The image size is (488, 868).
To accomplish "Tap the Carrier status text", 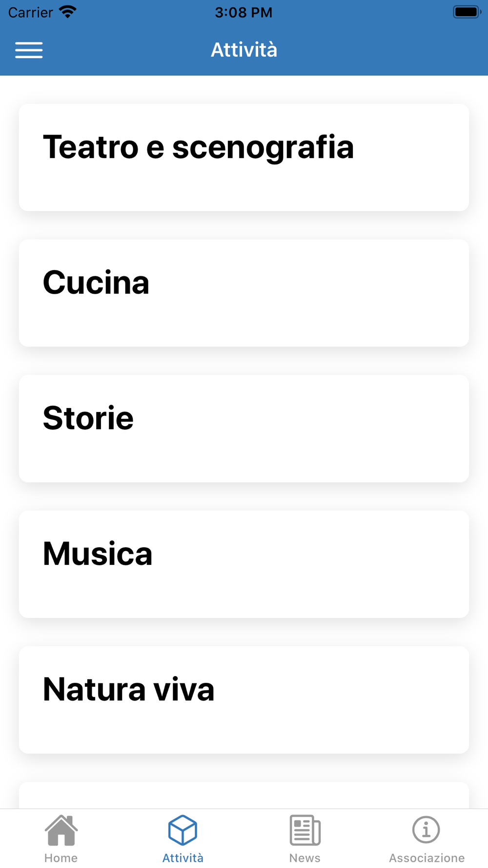I will tap(31, 12).
